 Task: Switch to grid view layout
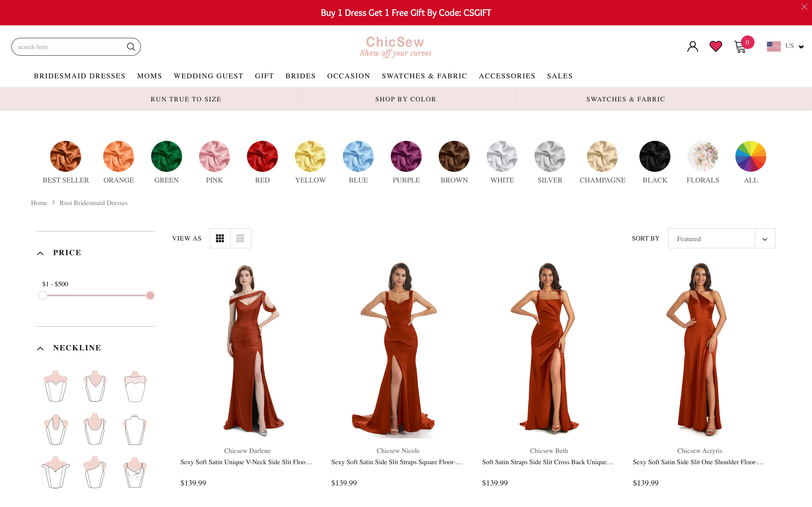coord(220,238)
